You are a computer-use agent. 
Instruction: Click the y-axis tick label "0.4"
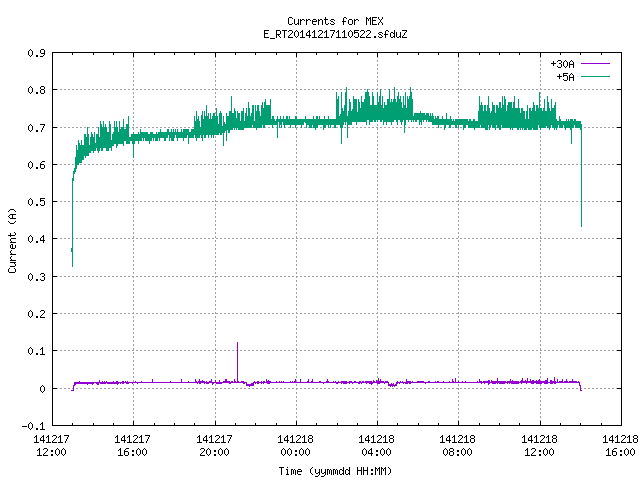coord(36,239)
